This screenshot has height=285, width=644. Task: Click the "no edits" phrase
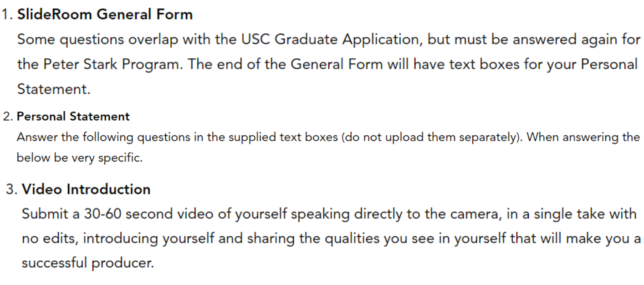(45, 239)
